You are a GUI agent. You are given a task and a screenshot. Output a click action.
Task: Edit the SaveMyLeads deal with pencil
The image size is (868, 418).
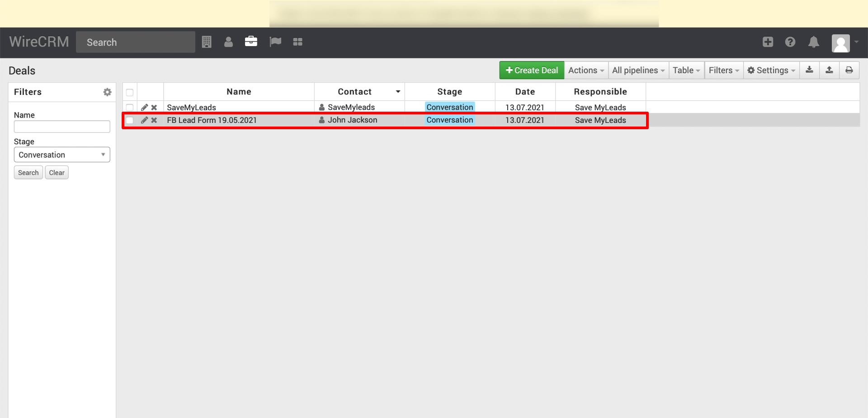[145, 108]
